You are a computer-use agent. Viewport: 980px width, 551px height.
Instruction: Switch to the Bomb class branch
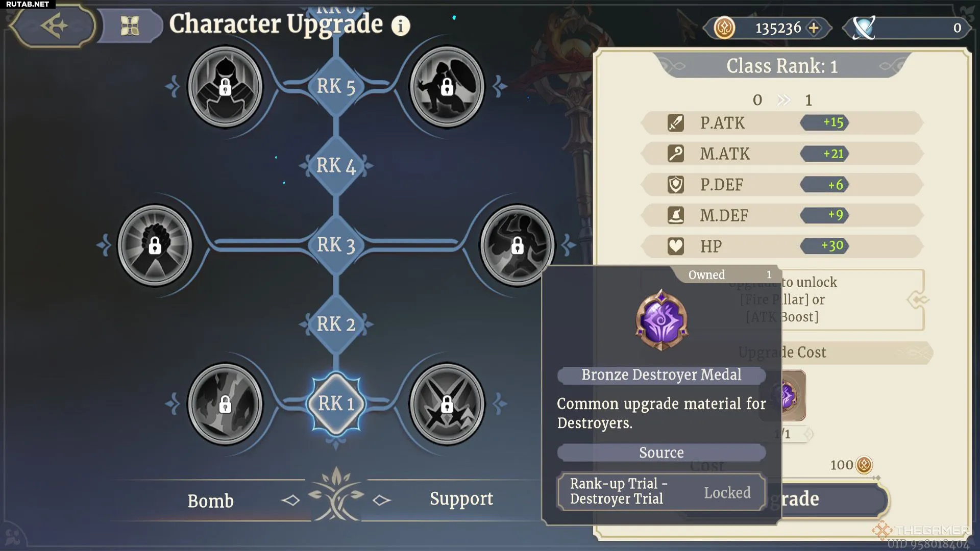coord(210,501)
